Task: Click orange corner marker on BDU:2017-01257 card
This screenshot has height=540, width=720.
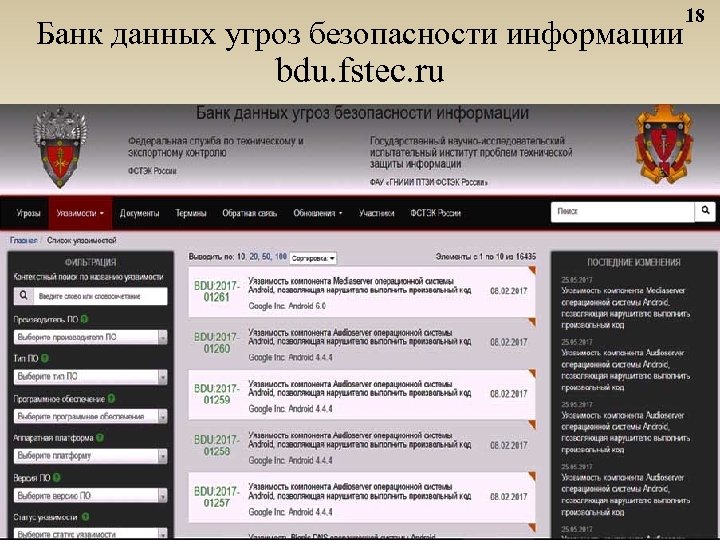Action: click(x=532, y=476)
